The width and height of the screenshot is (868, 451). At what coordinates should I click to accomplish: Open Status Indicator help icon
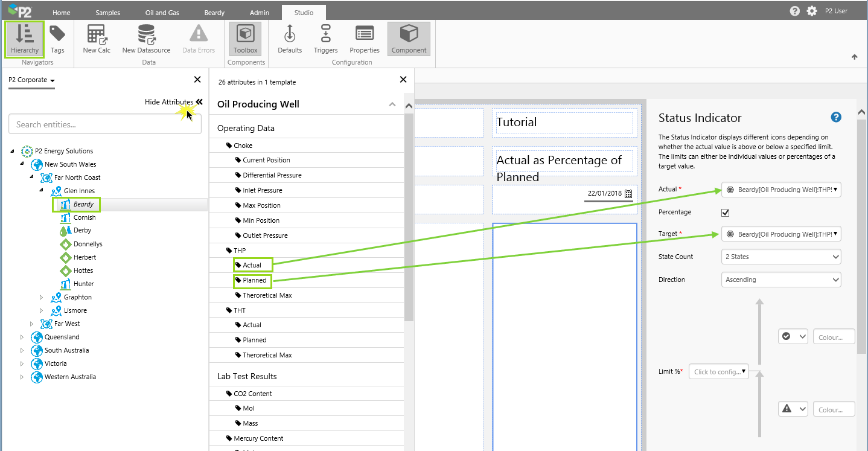click(836, 117)
